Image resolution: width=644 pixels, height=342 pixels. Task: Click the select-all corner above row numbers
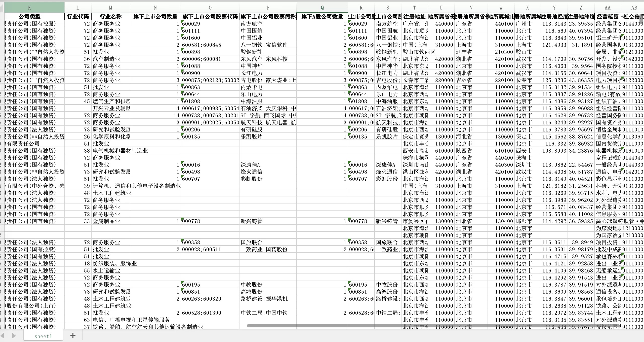(x=2, y=8)
